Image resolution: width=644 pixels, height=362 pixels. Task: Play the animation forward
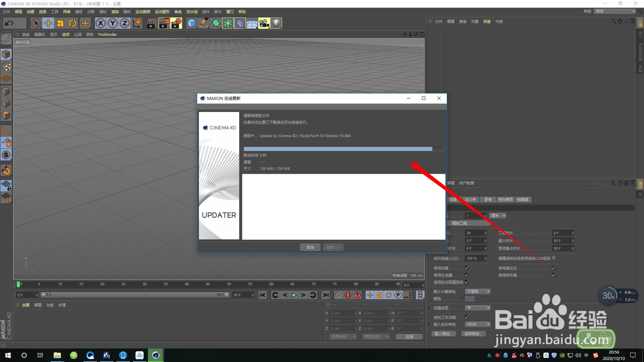tap(294, 295)
